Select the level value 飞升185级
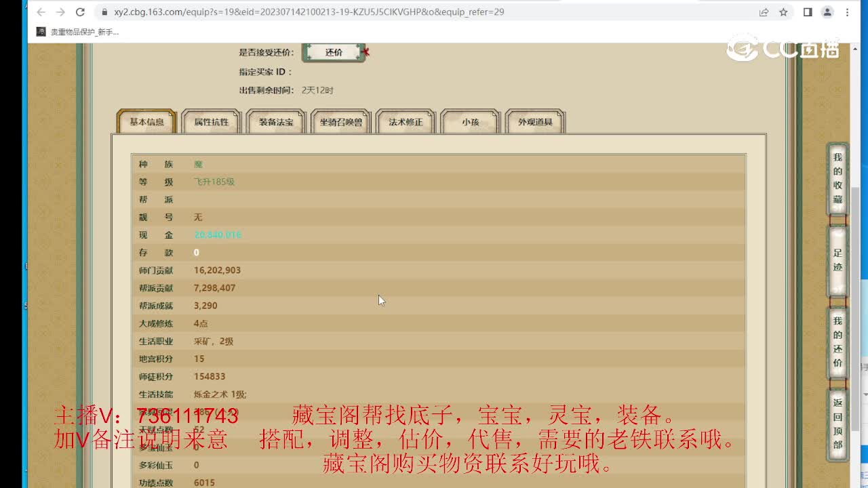 pos(214,182)
